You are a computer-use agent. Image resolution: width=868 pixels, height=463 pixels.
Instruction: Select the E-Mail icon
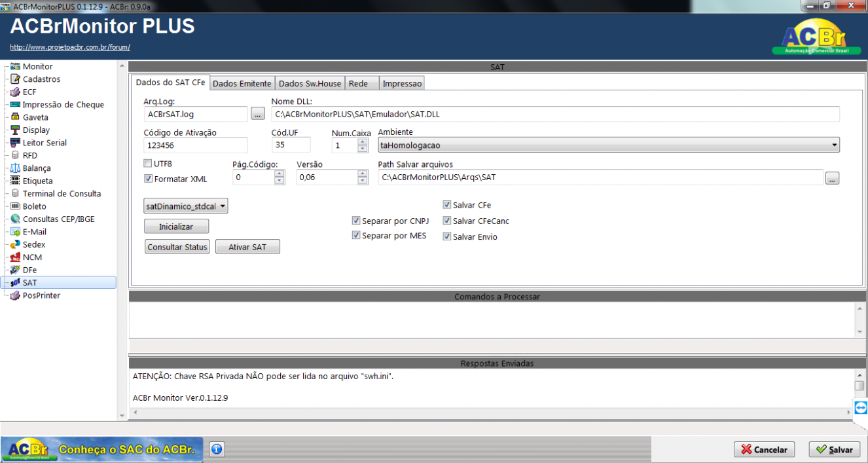point(15,232)
